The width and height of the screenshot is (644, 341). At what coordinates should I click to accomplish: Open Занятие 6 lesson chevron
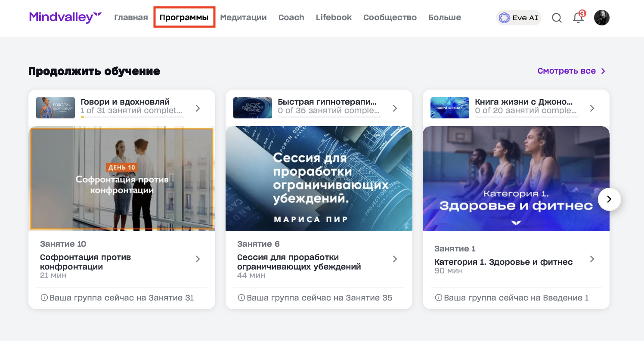(x=395, y=259)
